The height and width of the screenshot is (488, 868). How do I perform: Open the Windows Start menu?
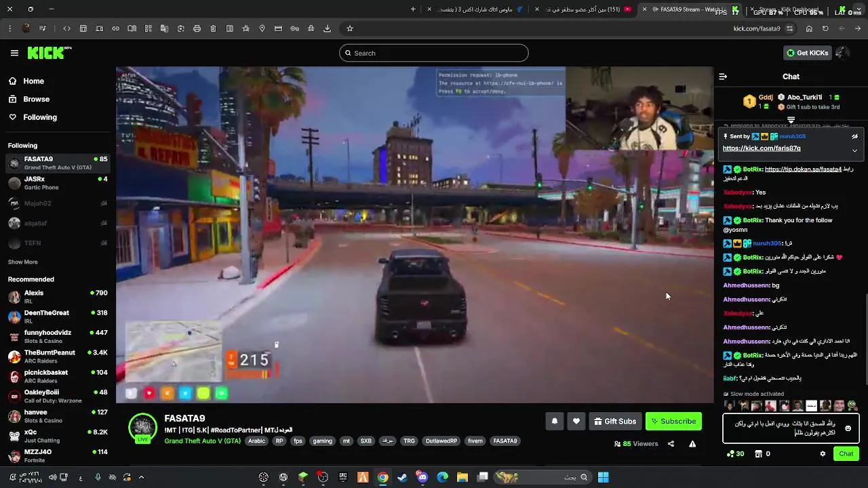pyautogui.click(x=603, y=477)
